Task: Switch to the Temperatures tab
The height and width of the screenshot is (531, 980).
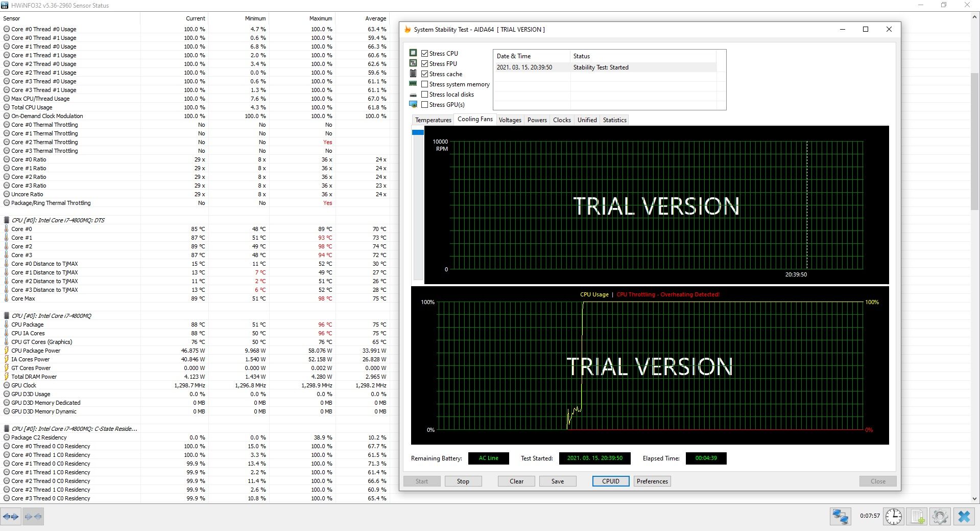Action: (x=433, y=120)
